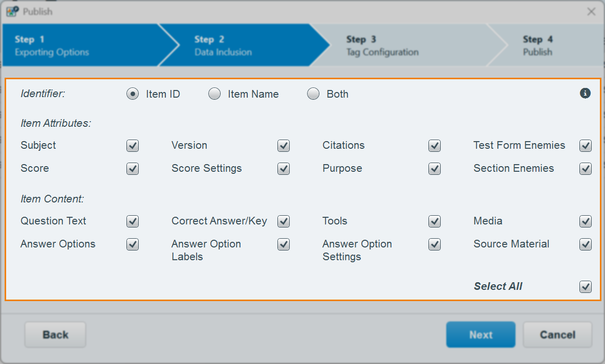Choose the Item Name identifier option
This screenshot has width=605, height=364.
tap(214, 94)
